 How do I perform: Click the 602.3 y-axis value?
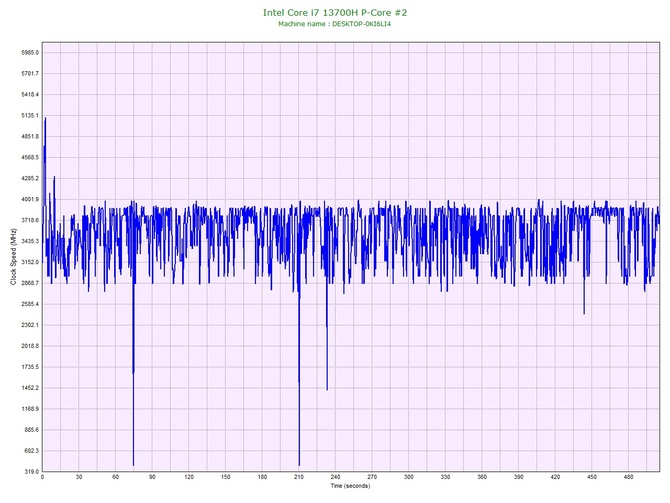click(31, 451)
